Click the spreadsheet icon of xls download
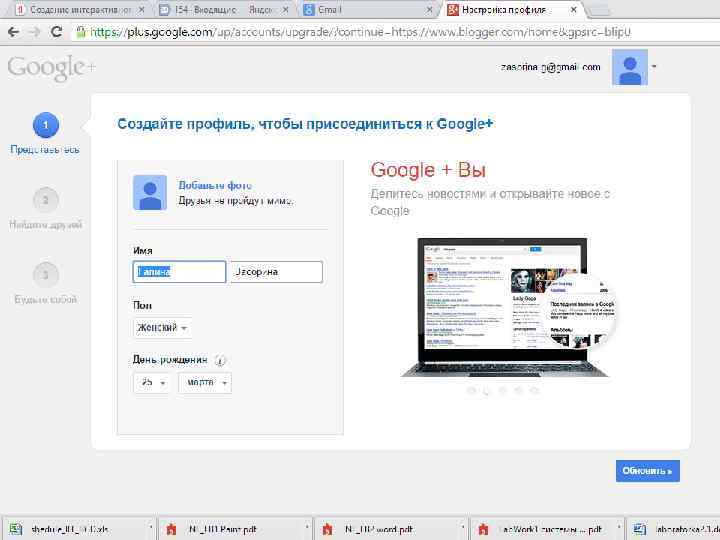720x540 pixels. click(16, 529)
